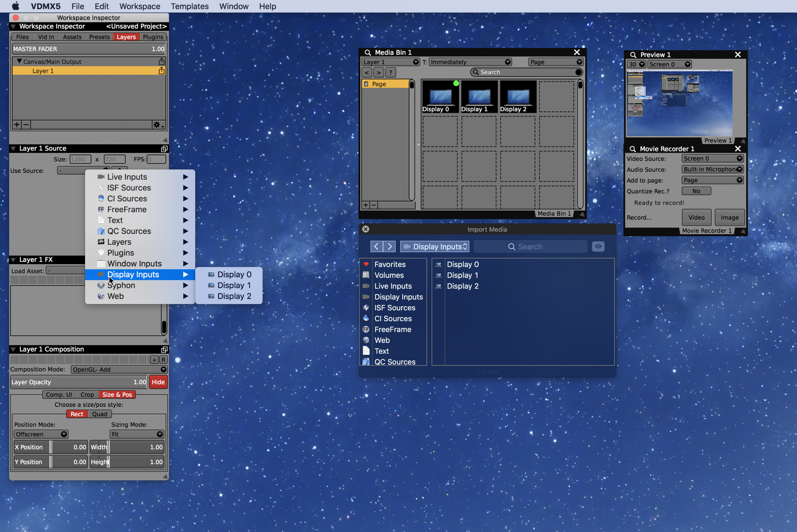Viewport: 797px width, 532px height.
Task: Open Position Mode Offscreen dropdown
Action: pos(41,434)
